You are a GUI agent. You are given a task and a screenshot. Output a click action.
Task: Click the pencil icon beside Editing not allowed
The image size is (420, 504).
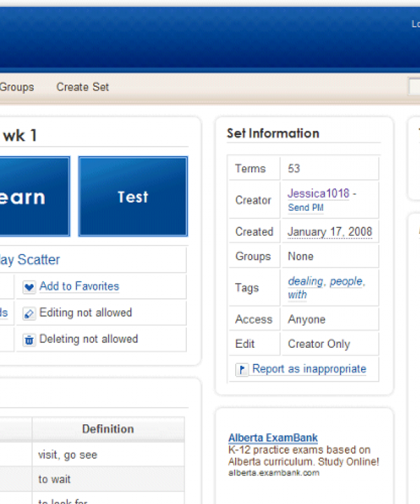pyautogui.click(x=29, y=314)
